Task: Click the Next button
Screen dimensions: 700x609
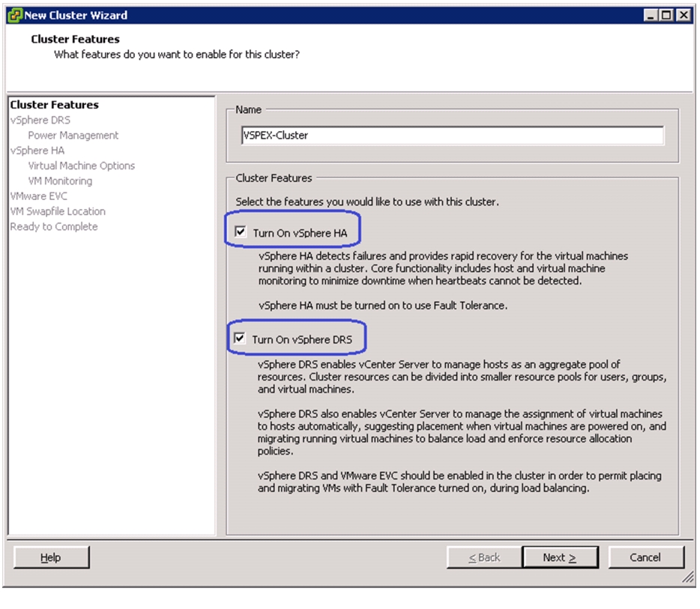Action: pyautogui.click(x=561, y=557)
